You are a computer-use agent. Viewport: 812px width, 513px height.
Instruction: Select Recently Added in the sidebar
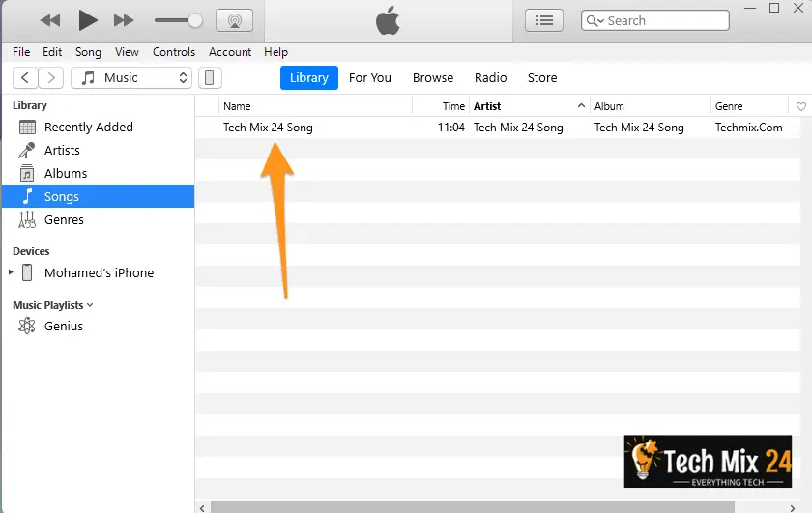click(x=99, y=127)
